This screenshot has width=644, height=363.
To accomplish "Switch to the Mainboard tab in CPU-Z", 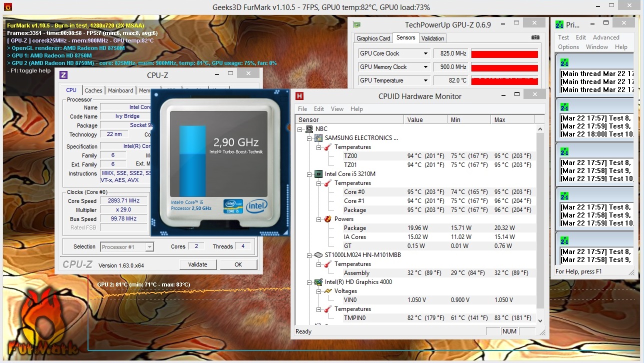I will pos(120,90).
